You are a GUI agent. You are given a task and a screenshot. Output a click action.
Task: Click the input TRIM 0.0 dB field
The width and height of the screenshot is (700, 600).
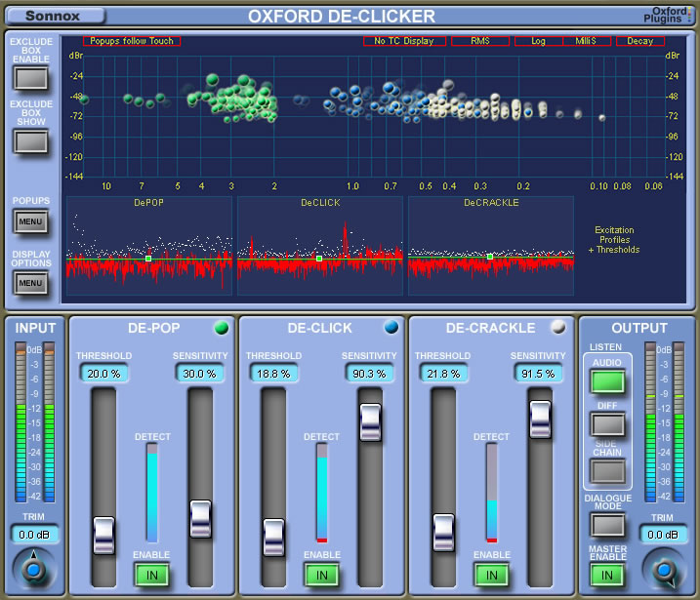(x=34, y=535)
